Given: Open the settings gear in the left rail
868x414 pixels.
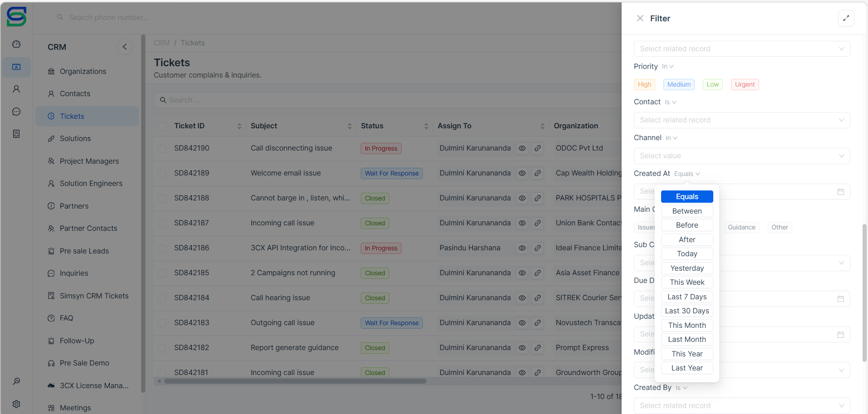Looking at the screenshot, I should (x=16, y=404).
